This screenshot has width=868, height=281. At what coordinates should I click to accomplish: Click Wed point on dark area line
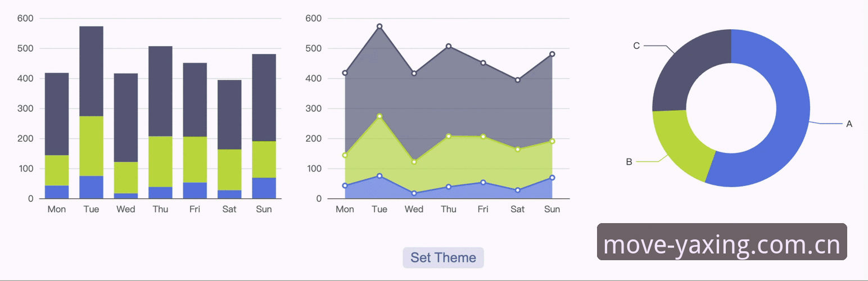pyautogui.click(x=414, y=73)
